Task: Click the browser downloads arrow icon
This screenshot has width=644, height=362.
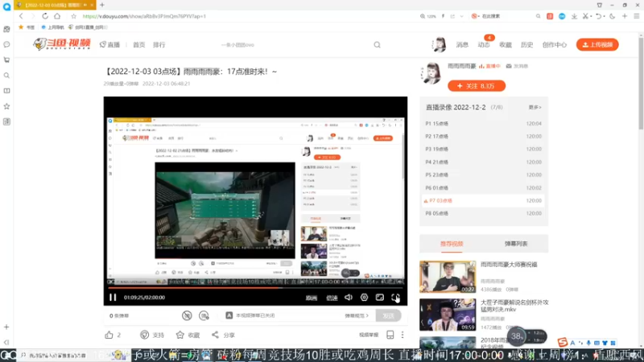Action: pos(574,16)
